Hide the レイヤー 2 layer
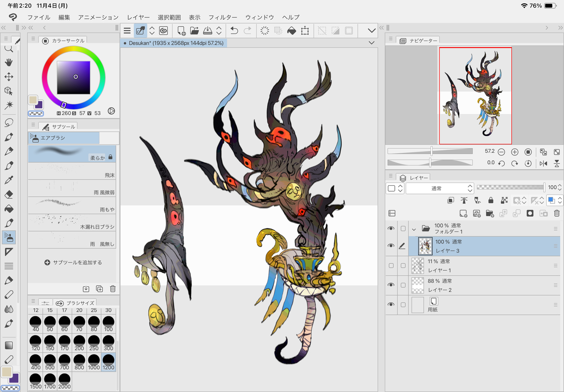The height and width of the screenshot is (392, 564). 391,285
